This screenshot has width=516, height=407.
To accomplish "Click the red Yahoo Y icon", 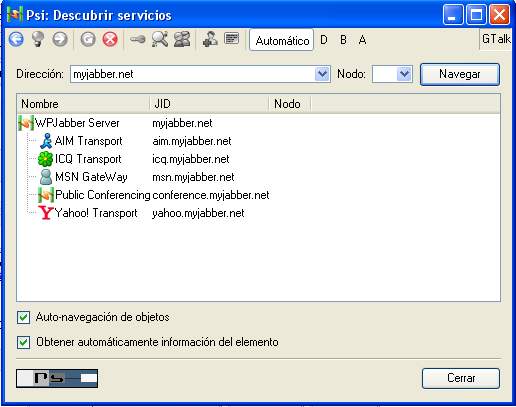I will coord(46,213).
